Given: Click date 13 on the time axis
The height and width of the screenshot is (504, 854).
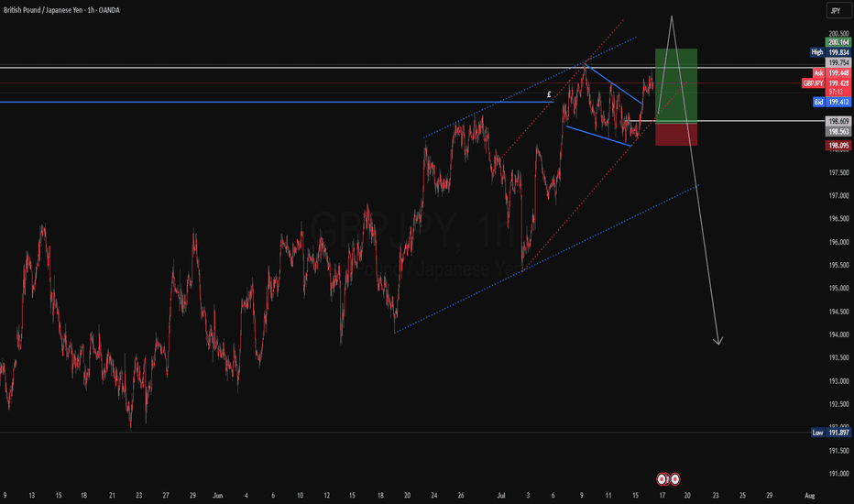Looking at the screenshot, I should pos(31,495).
